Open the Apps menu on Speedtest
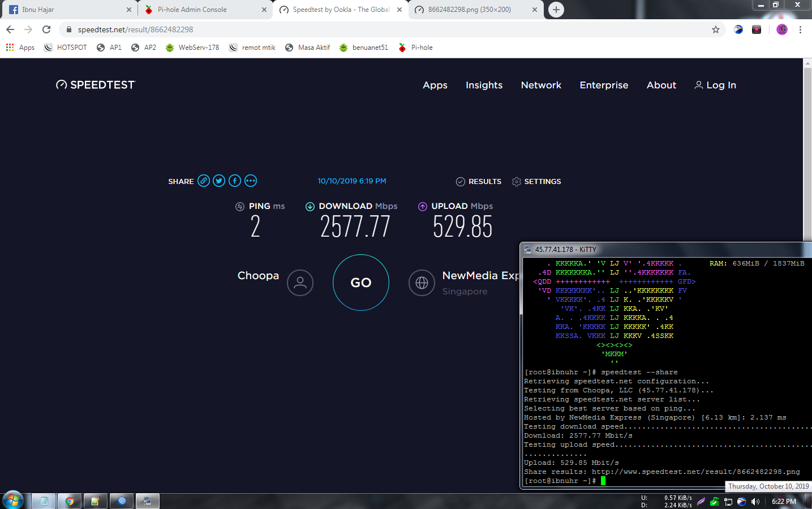The width and height of the screenshot is (812, 509). tap(435, 85)
